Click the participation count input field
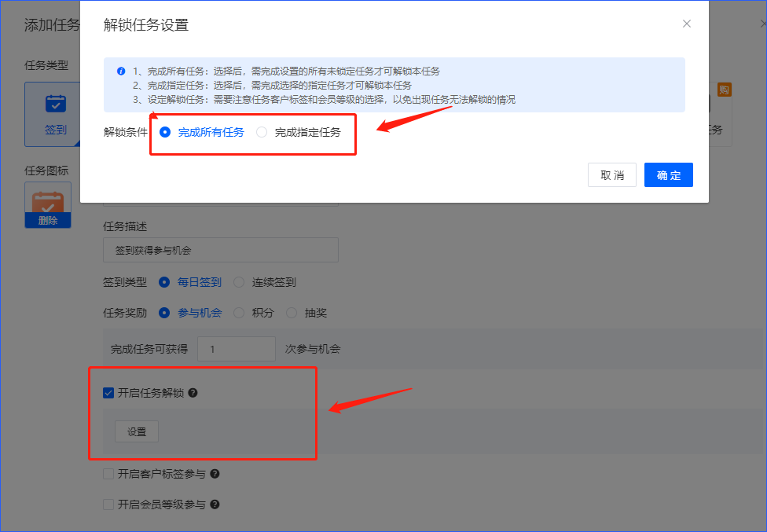The image size is (767, 532). click(237, 349)
